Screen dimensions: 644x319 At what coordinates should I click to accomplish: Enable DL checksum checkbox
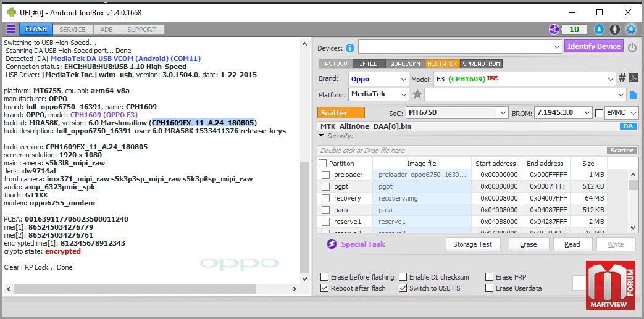[403, 276]
